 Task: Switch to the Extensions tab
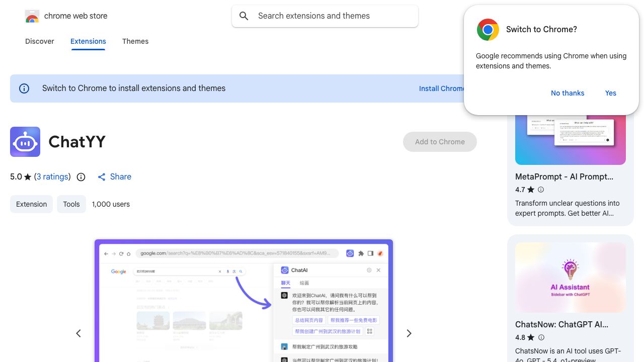coord(88,41)
